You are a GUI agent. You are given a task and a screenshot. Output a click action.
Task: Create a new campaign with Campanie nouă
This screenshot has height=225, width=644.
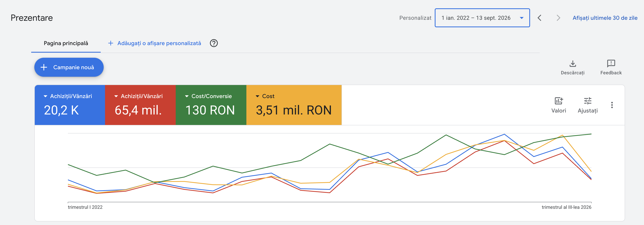pos(69,67)
